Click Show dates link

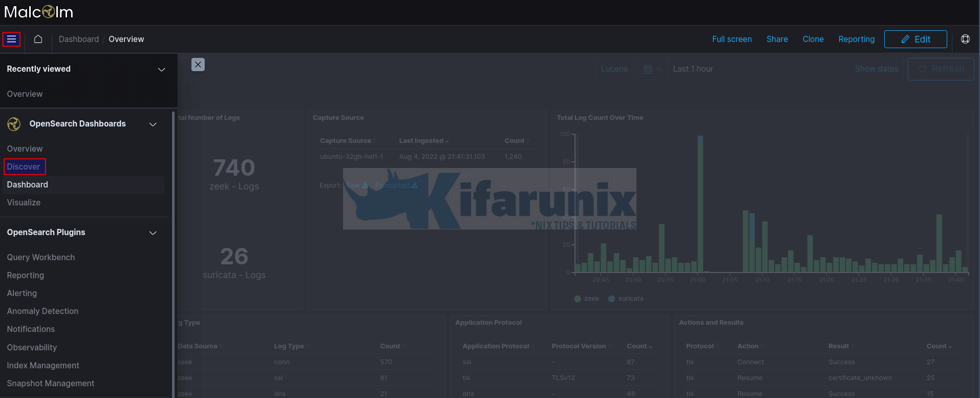(877, 69)
